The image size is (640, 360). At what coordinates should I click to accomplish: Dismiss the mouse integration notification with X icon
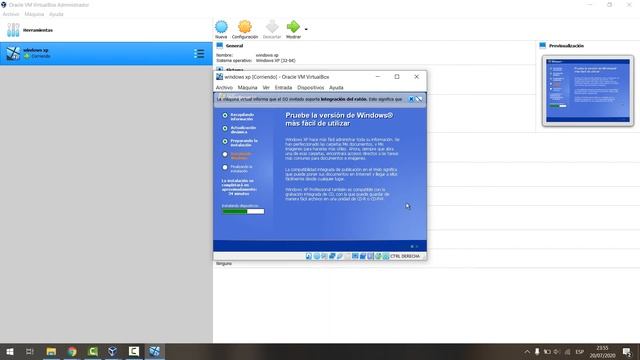(411, 99)
